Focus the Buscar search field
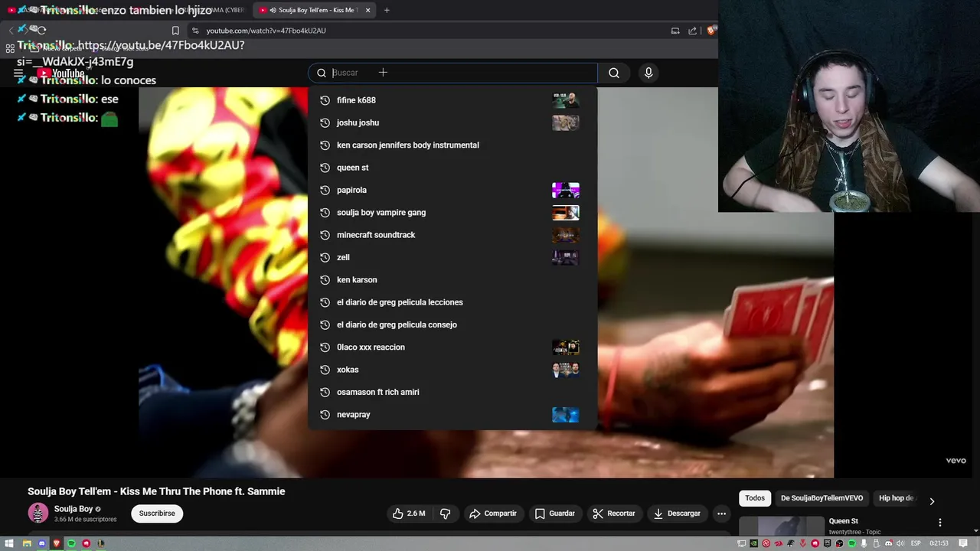 point(452,73)
